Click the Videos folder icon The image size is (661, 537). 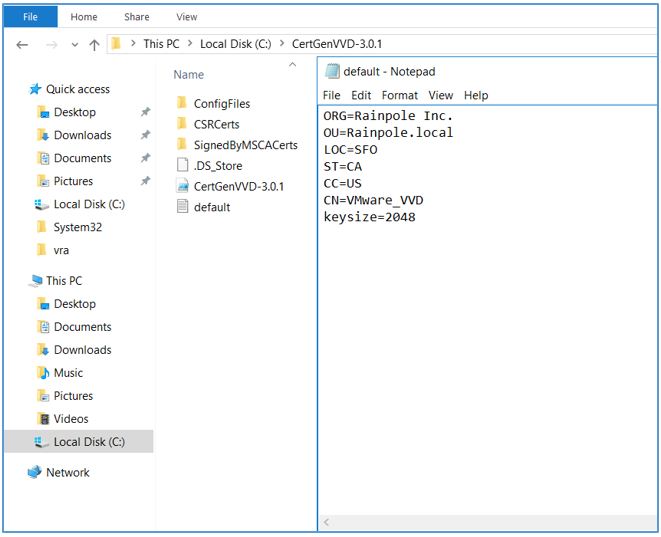tap(43, 419)
